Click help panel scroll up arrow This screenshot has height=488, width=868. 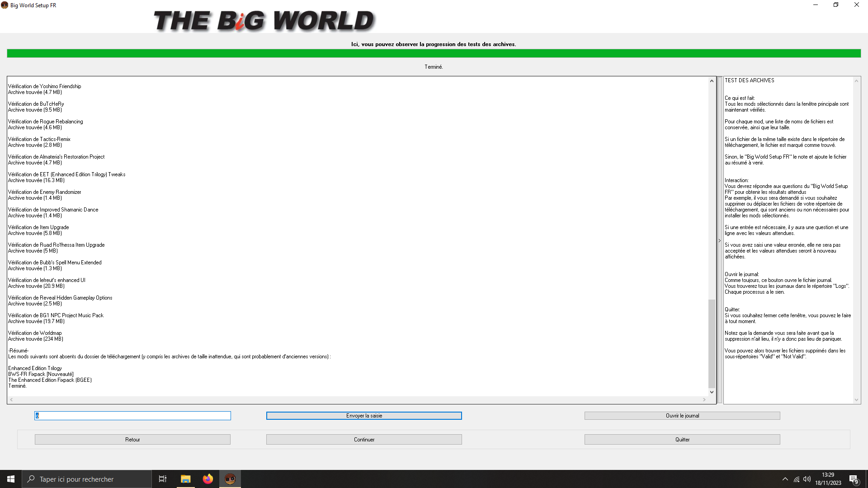tap(856, 81)
